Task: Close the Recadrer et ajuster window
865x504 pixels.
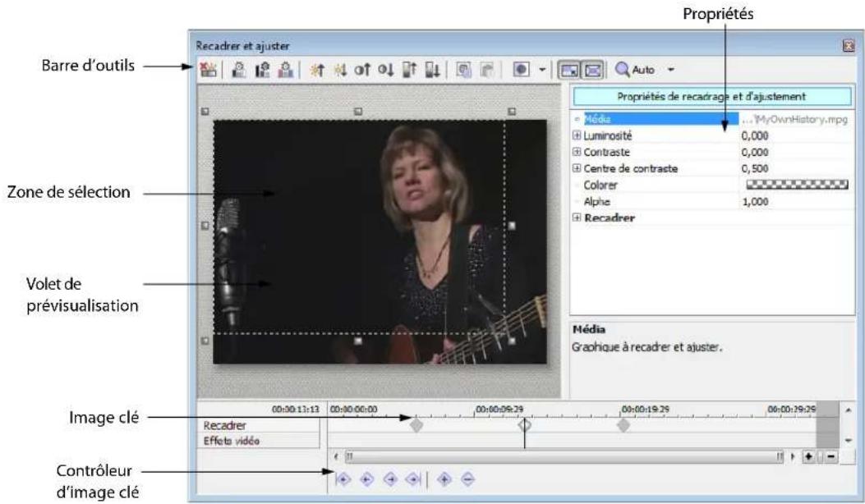Action: click(x=849, y=46)
